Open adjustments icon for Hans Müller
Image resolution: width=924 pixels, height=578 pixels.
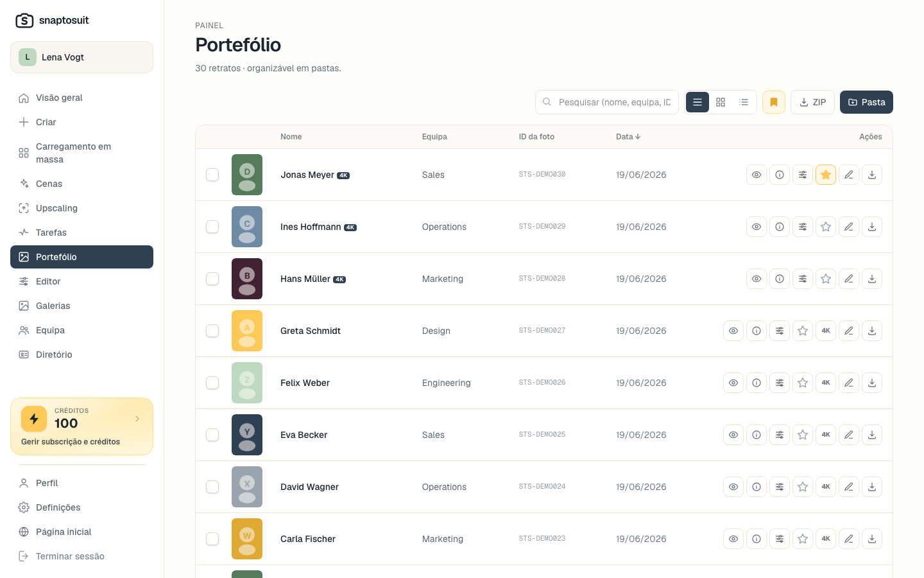coord(803,279)
